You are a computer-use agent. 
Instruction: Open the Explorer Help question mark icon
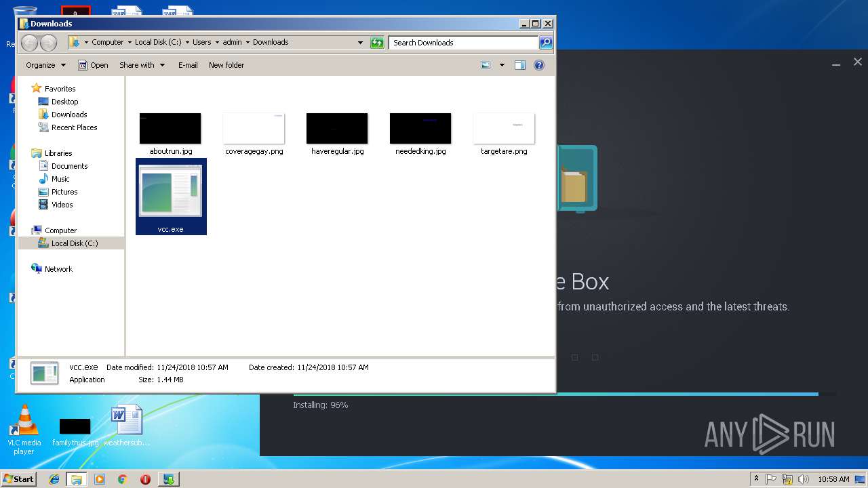(539, 65)
